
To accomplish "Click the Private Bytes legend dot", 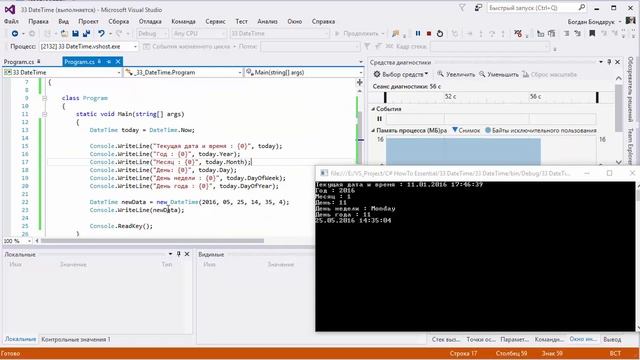I will point(488,130).
